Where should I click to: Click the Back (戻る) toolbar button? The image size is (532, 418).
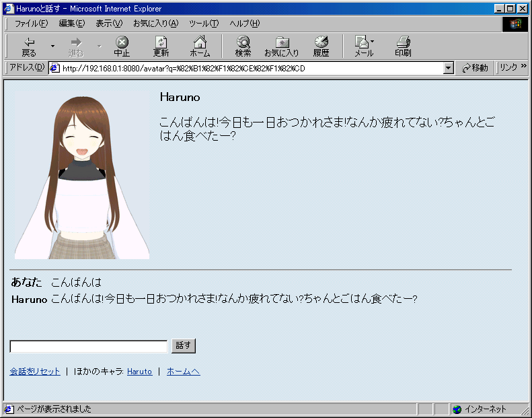tap(29, 46)
